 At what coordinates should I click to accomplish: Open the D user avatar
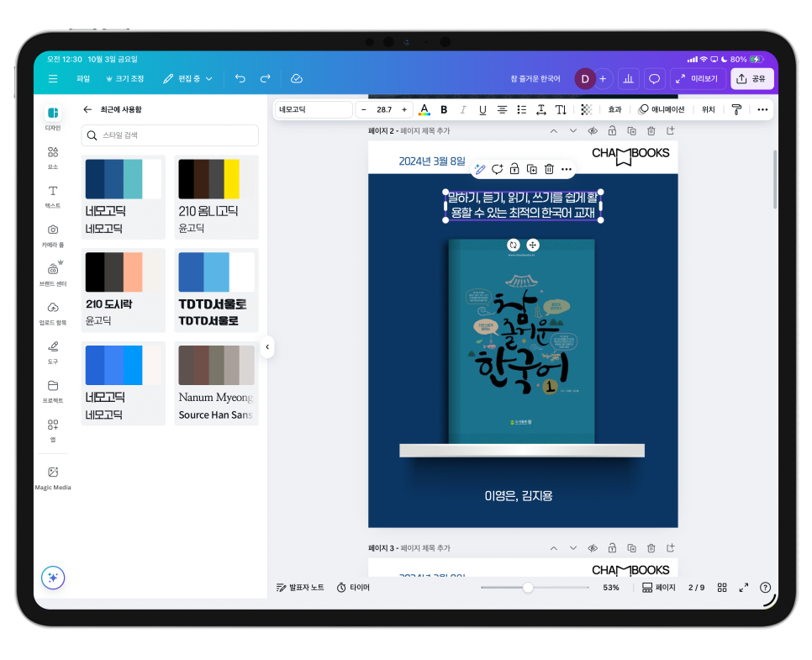(585, 79)
